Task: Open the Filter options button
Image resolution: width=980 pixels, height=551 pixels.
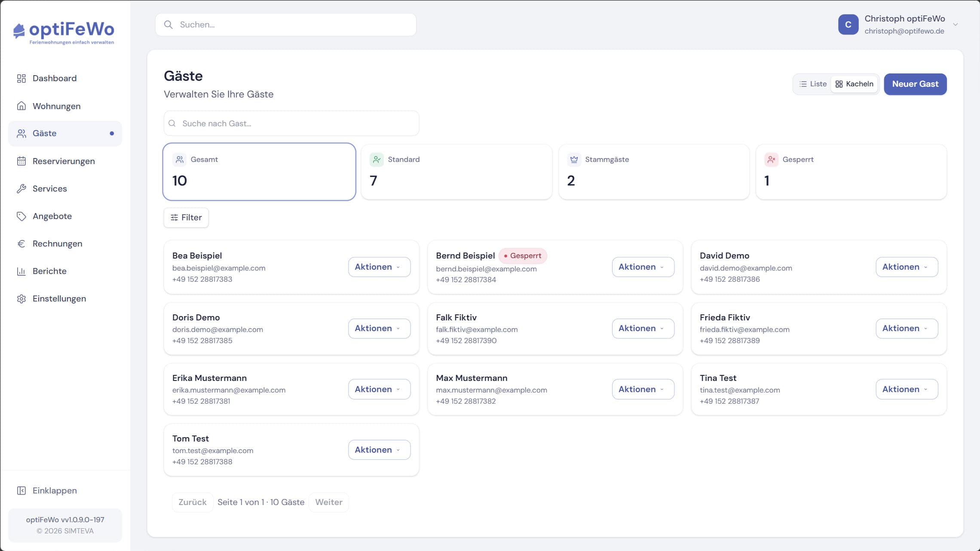Action: tap(186, 218)
